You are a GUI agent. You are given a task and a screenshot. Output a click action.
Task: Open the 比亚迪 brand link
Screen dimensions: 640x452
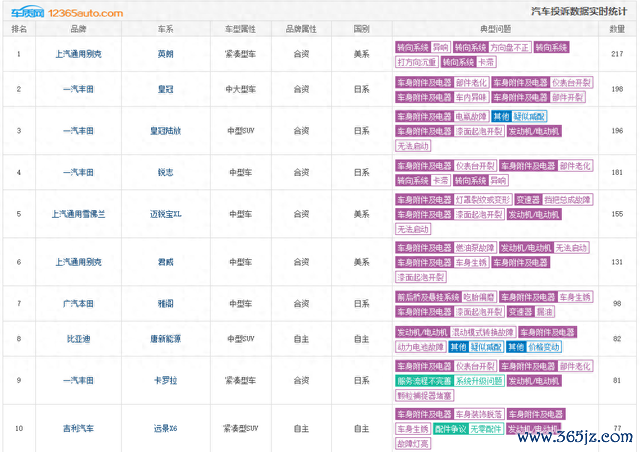coord(78,339)
